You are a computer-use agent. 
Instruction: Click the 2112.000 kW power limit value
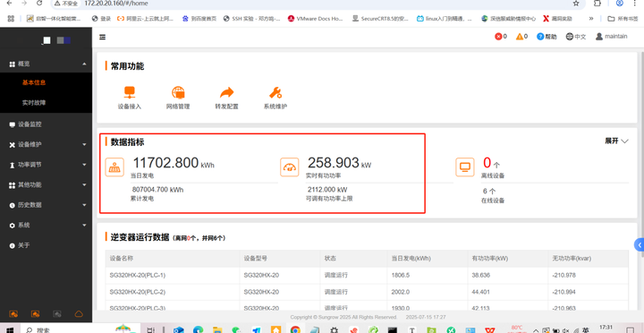click(327, 190)
